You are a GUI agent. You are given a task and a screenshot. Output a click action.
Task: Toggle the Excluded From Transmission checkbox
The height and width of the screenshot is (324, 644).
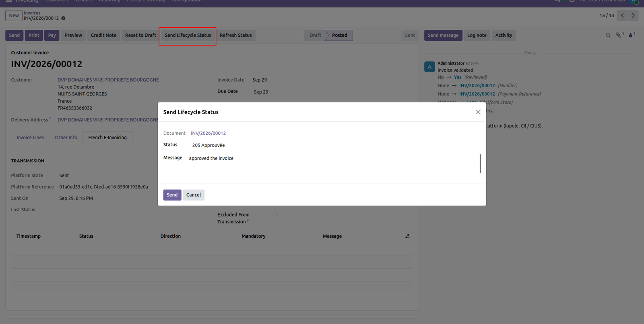[x=275, y=215]
